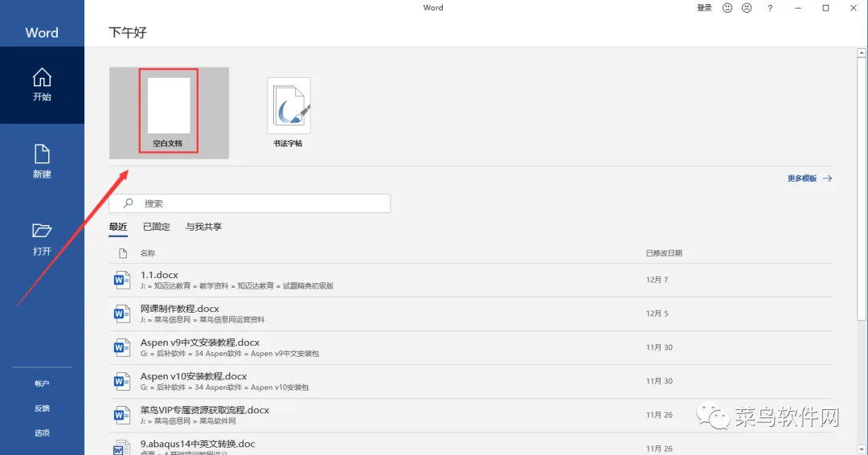The width and height of the screenshot is (868, 455).
Task: Click Word icon beside 1.1.docx
Action: [x=122, y=280]
